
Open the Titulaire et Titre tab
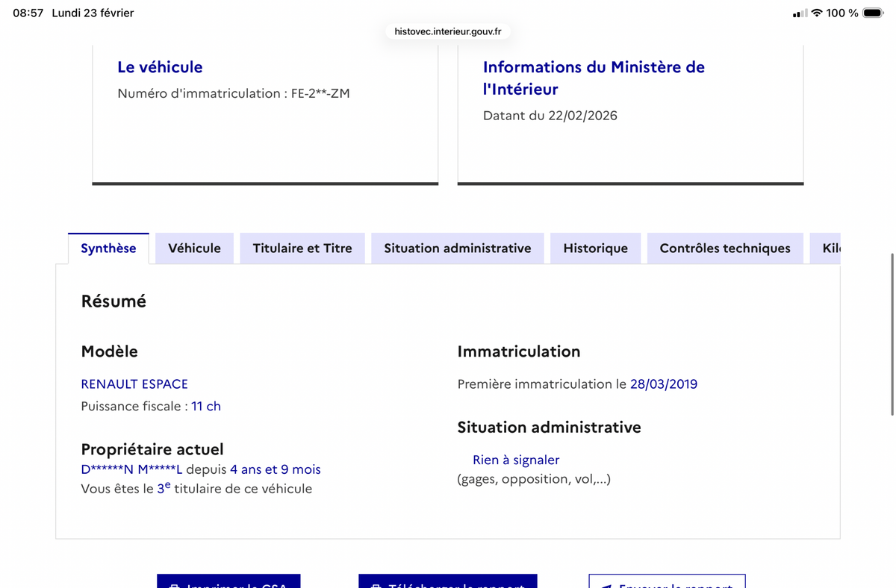[x=302, y=248]
